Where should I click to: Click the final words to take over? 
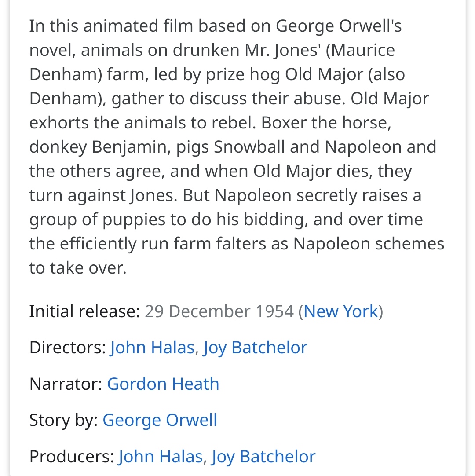pyautogui.click(x=78, y=268)
